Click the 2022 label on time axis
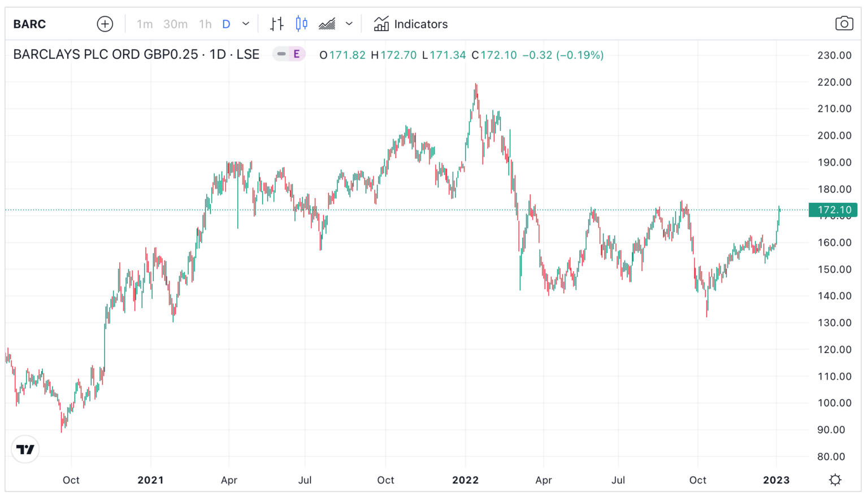The height and width of the screenshot is (497, 868). pyautogui.click(x=466, y=480)
